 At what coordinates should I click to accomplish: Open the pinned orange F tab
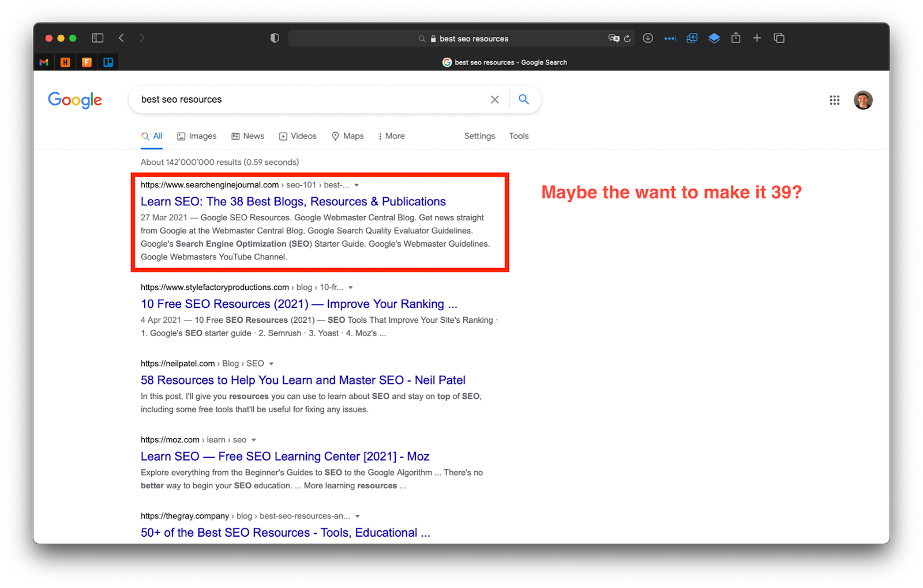click(x=87, y=62)
